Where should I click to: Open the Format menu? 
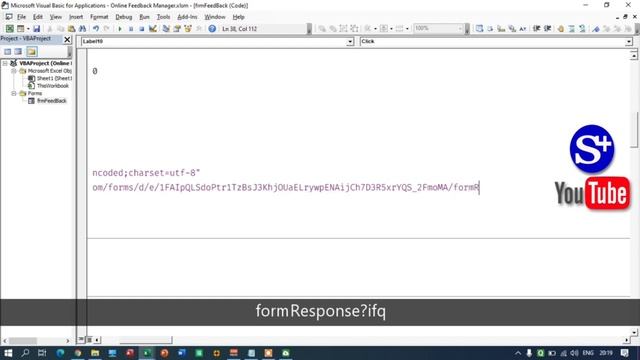click(x=99, y=17)
